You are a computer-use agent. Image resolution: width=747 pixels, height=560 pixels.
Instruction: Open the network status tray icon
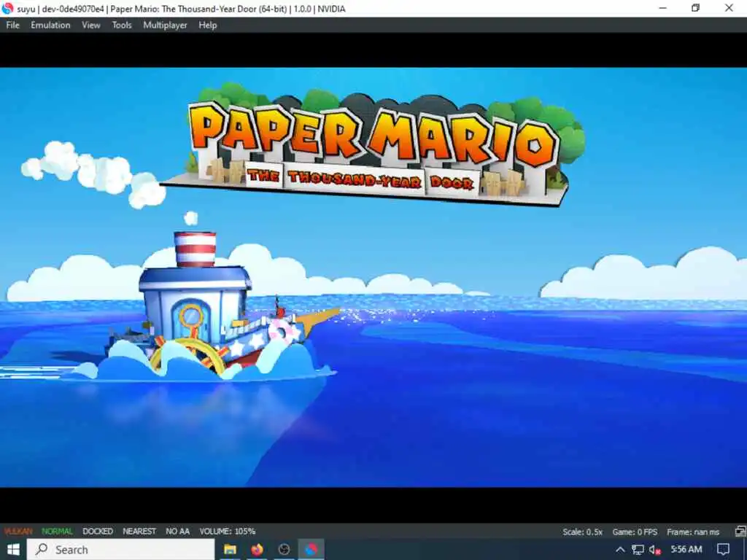pos(638,550)
